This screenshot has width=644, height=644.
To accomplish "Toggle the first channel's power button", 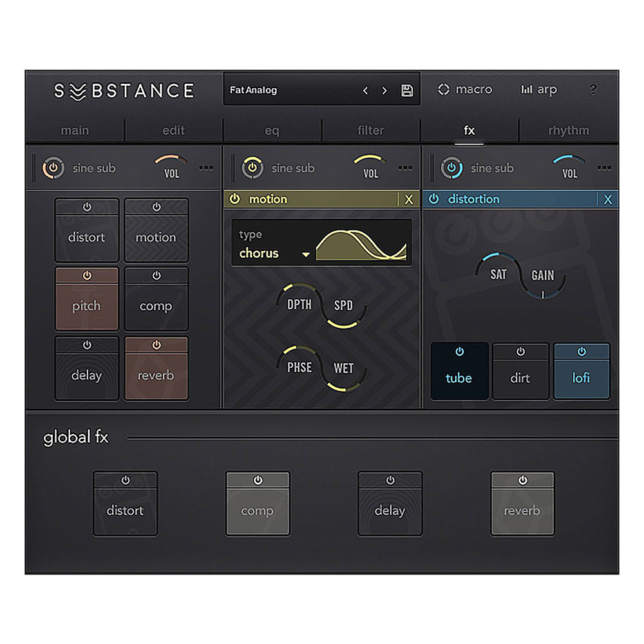I will tap(54, 168).
